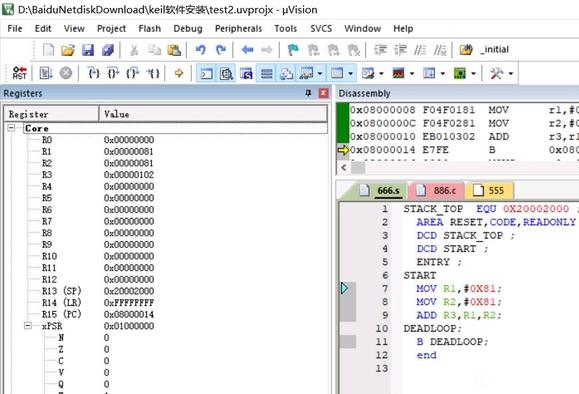Open the Peripherals menu
The height and width of the screenshot is (394, 579).
[238, 28]
